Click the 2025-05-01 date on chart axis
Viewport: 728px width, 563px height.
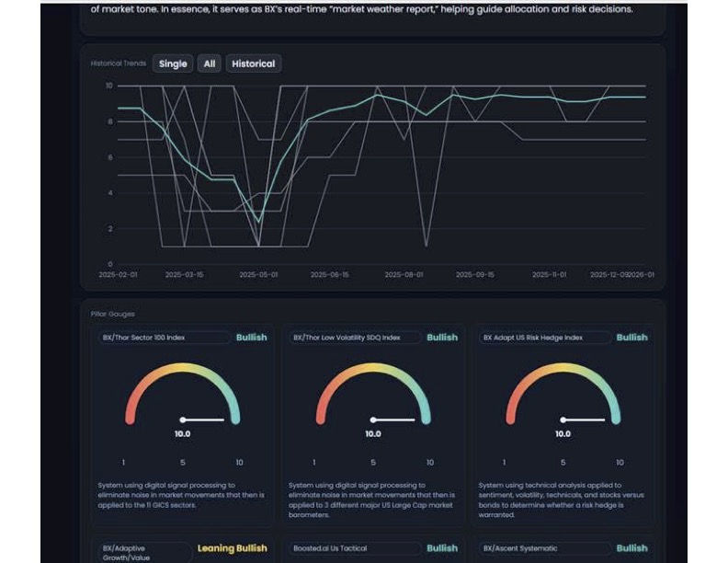tap(258, 274)
